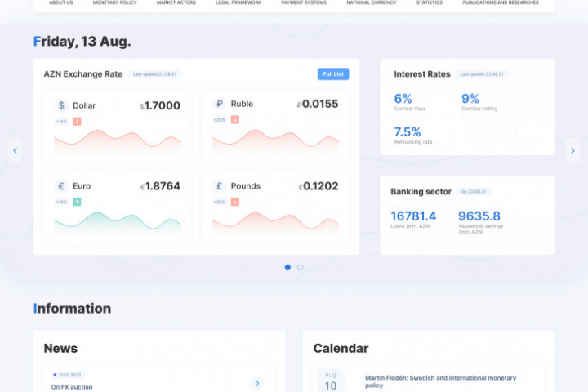
Task: Open the Statistics menu
Action: pyautogui.click(x=430, y=2)
